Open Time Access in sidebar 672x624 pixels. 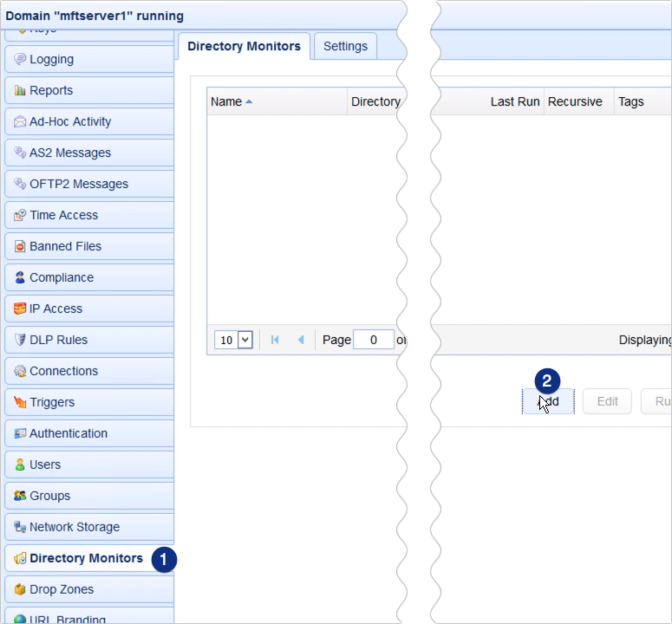[x=89, y=215]
